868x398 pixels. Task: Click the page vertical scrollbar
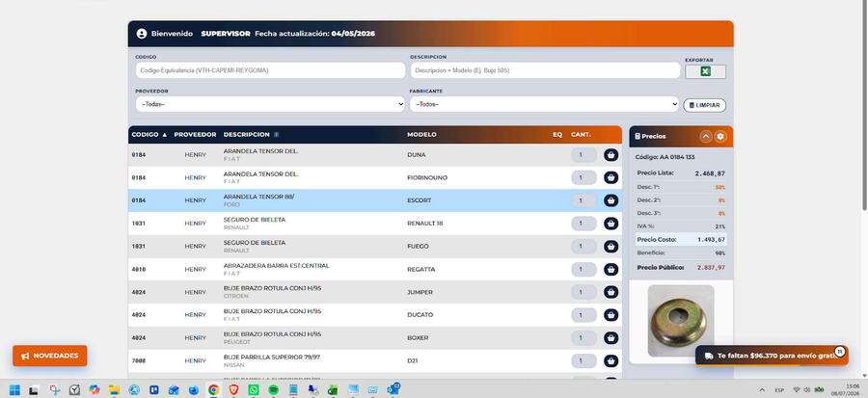(865, 105)
